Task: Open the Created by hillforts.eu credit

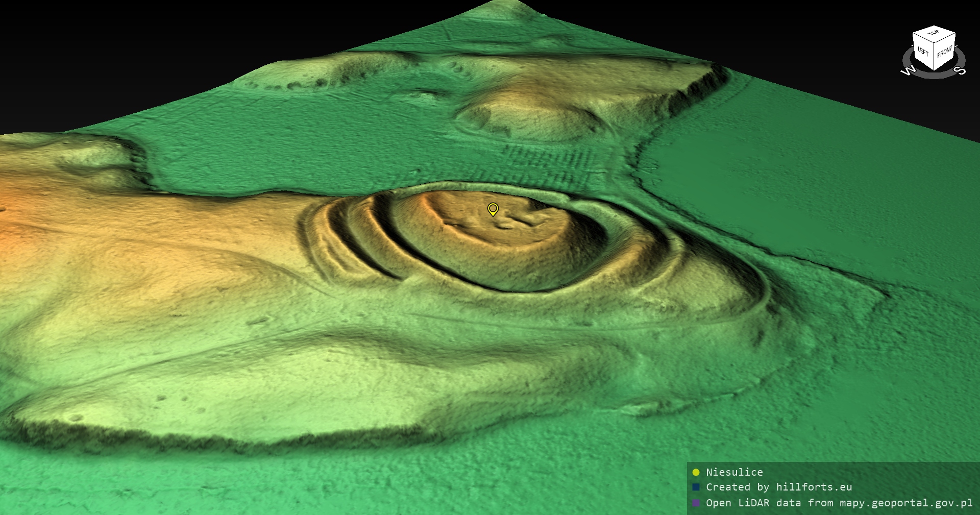Action: pyautogui.click(x=778, y=487)
